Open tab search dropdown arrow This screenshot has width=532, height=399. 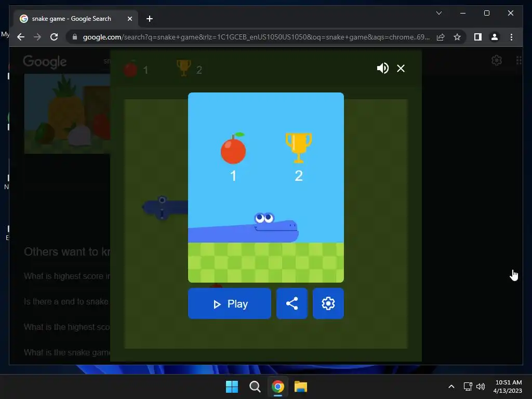pyautogui.click(x=438, y=13)
